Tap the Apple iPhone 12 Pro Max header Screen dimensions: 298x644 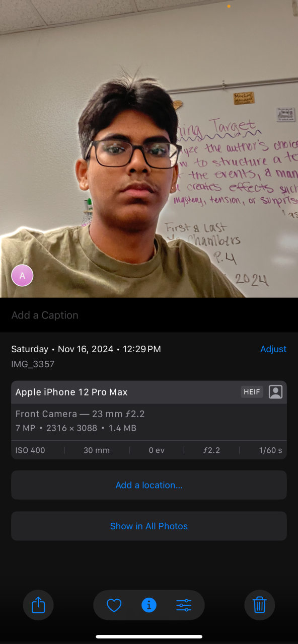(71, 392)
